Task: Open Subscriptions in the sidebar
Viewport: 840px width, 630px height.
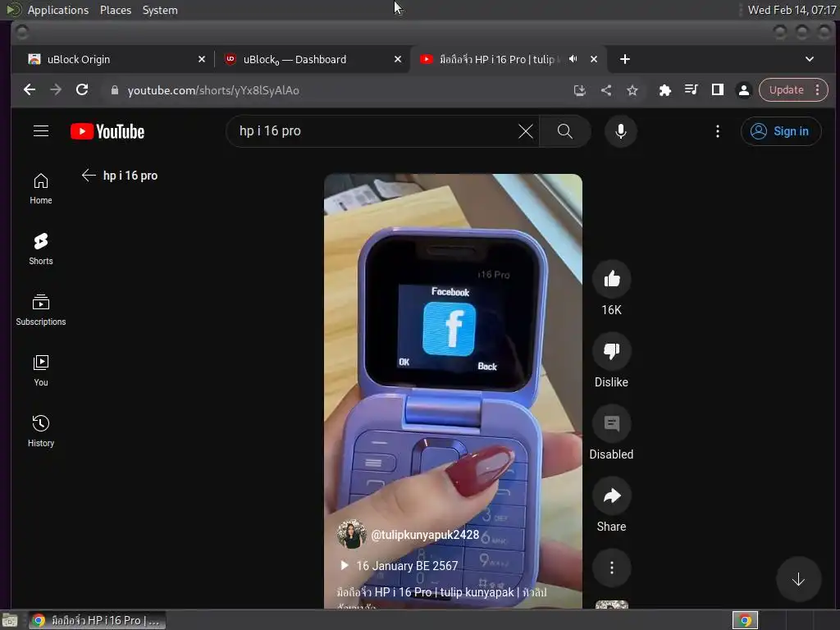Action: 41,310
